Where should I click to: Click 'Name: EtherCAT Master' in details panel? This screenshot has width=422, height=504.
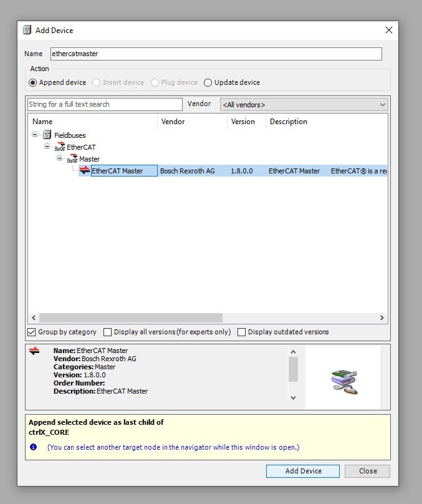tap(90, 351)
